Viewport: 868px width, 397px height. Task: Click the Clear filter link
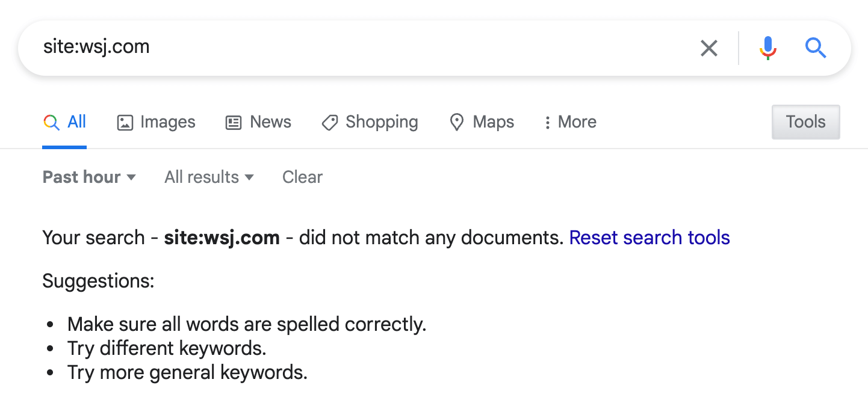click(302, 177)
